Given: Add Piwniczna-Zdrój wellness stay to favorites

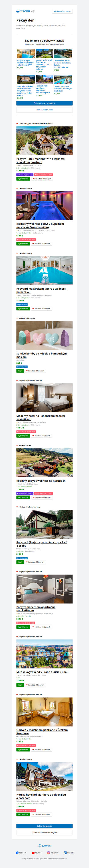Looking at the screenshot, I should pyautogui.click(x=41, y=244).
